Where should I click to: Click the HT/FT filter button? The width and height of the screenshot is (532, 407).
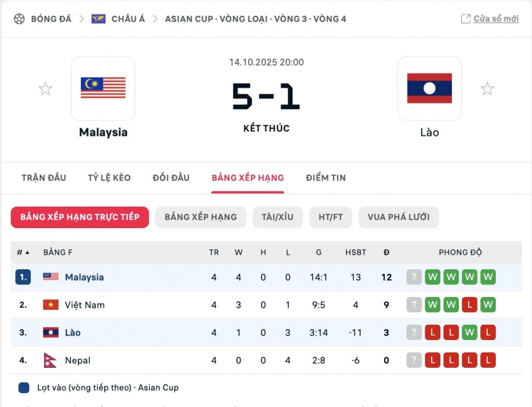click(x=330, y=217)
